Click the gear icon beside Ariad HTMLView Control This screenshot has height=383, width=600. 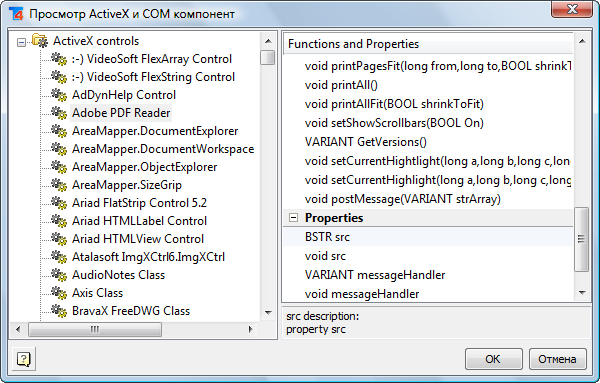59,239
